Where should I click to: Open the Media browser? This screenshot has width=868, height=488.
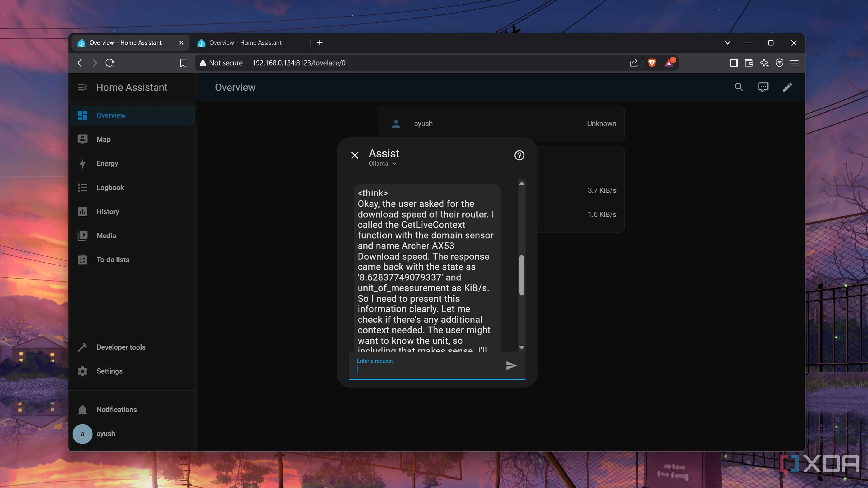132,236
